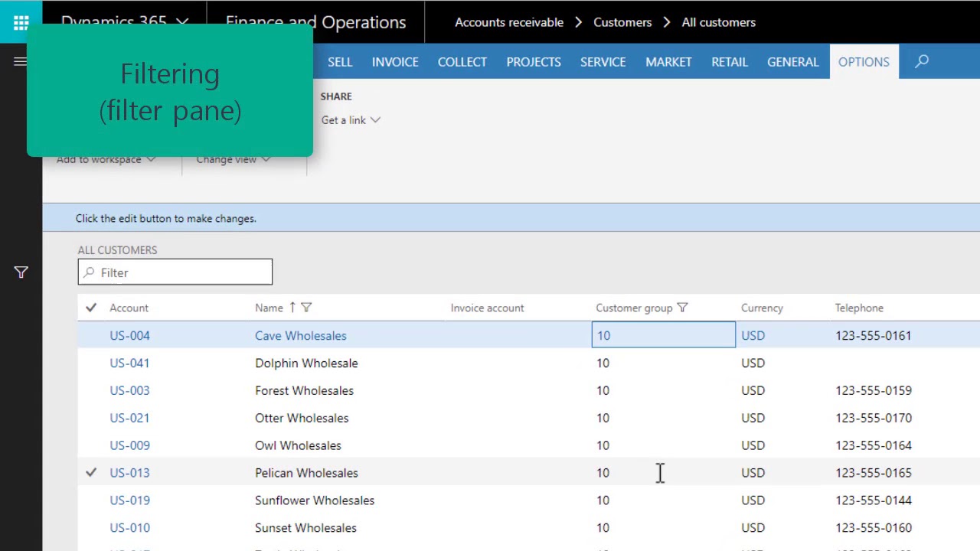Click the Telephone column header

[859, 308]
